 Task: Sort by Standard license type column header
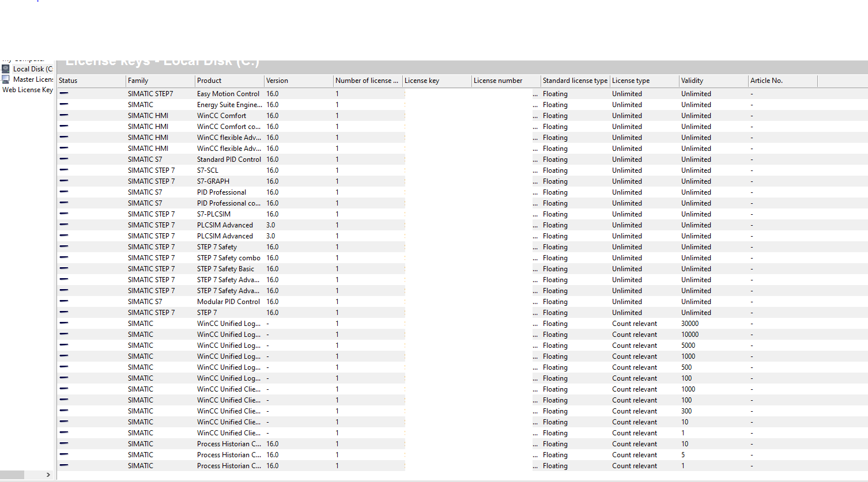coord(575,81)
